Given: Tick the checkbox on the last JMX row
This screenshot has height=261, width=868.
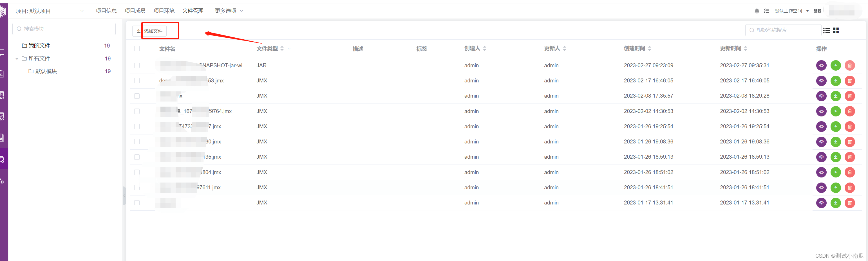Looking at the screenshot, I should coord(137,203).
